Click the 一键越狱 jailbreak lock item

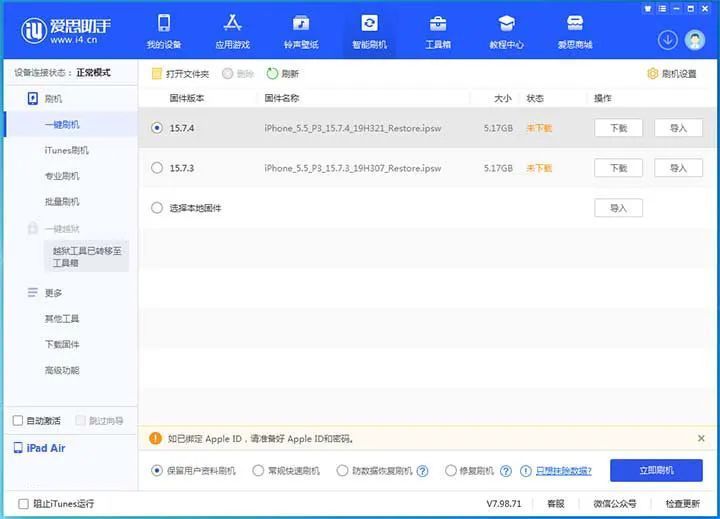pos(54,228)
